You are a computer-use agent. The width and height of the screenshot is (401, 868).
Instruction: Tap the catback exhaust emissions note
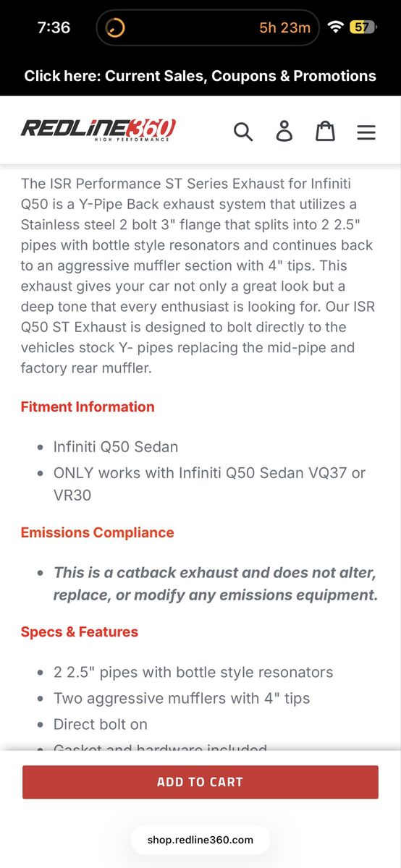[x=215, y=584]
